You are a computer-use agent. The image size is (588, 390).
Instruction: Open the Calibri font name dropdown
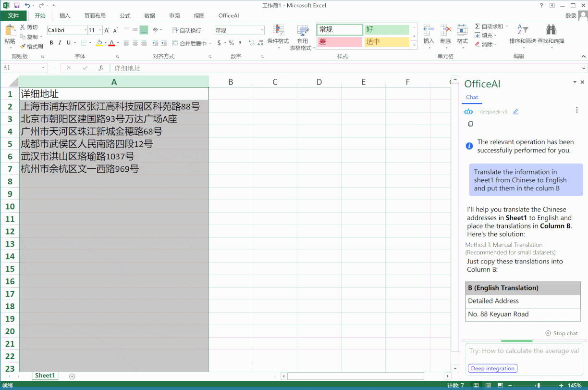[x=85, y=30]
